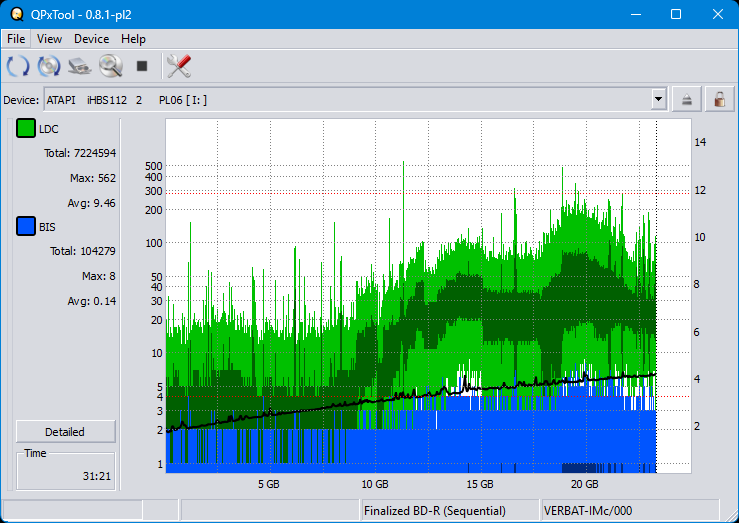This screenshot has height=523, width=739.
Task: Click the magnifier test icon
Action: [110, 66]
